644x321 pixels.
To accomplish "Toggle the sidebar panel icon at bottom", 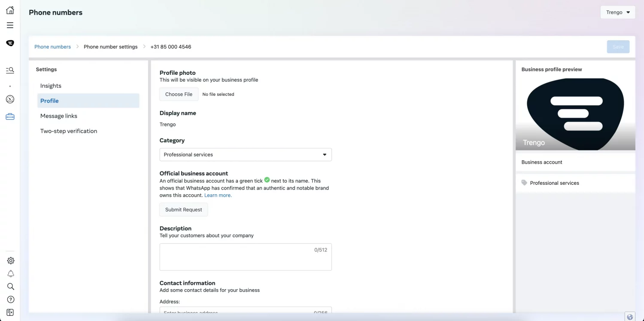I will 11,312.
